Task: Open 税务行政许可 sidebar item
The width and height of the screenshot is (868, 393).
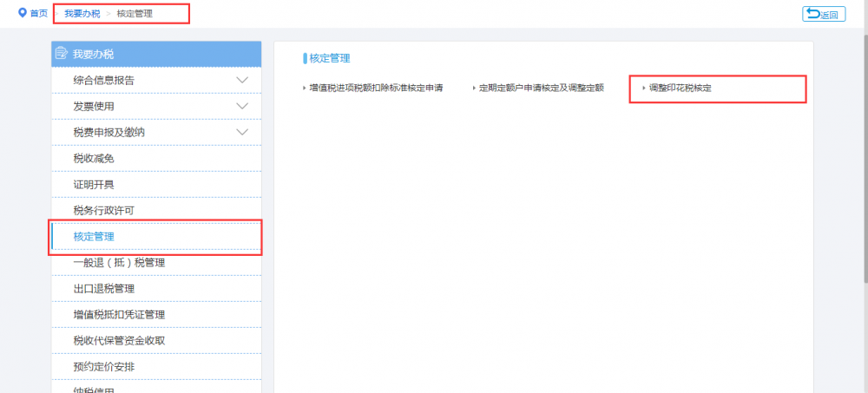Action: 104,210
